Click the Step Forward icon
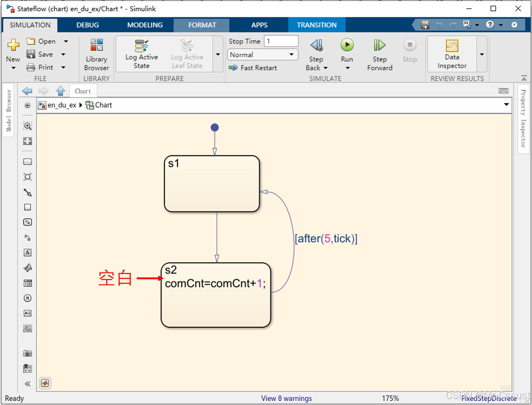Screen dimensions: 532x405 [379, 45]
